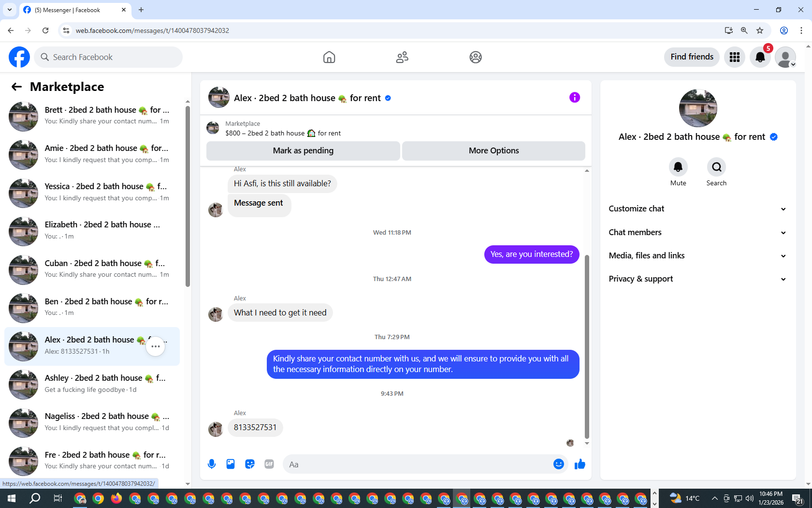Image resolution: width=812 pixels, height=508 pixels.
Task: Open the Amie conversation
Action: click(92, 155)
